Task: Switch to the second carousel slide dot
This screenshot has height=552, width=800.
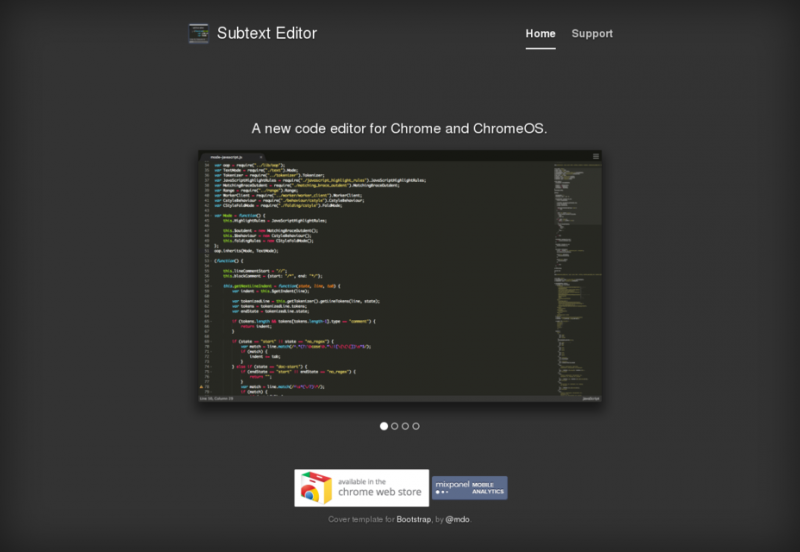Action: pyautogui.click(x=395, y=426)
